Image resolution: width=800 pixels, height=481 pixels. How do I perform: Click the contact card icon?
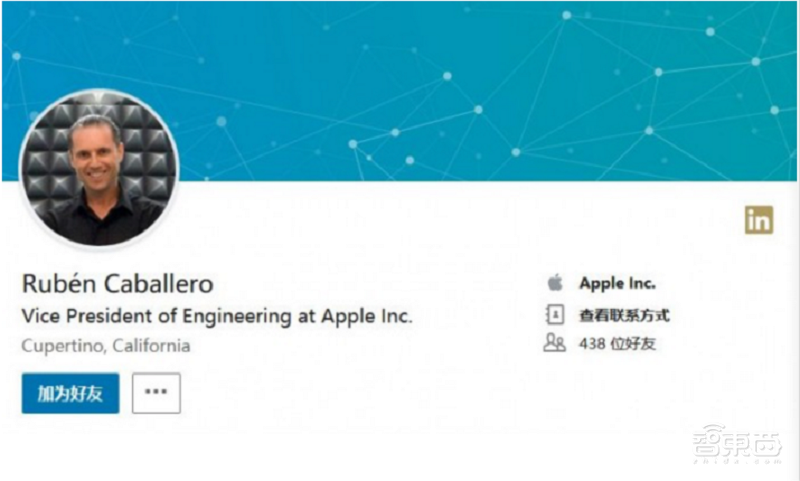tap(554, 314)
